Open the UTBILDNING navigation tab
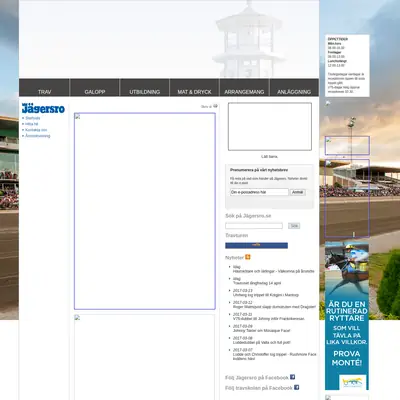 145,88
